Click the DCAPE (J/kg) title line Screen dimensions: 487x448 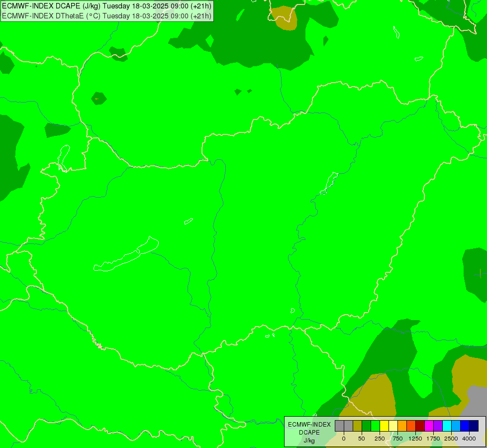tap(106, 6)
